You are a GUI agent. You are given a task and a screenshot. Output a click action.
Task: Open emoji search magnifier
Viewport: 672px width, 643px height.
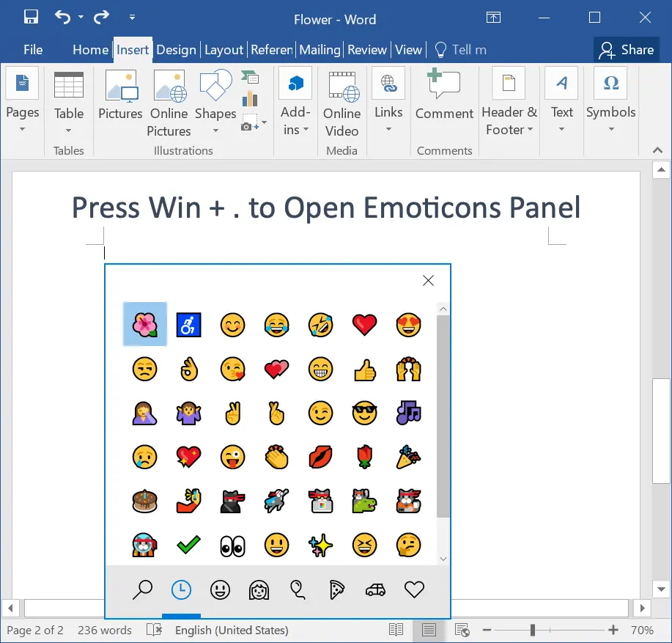142,590
